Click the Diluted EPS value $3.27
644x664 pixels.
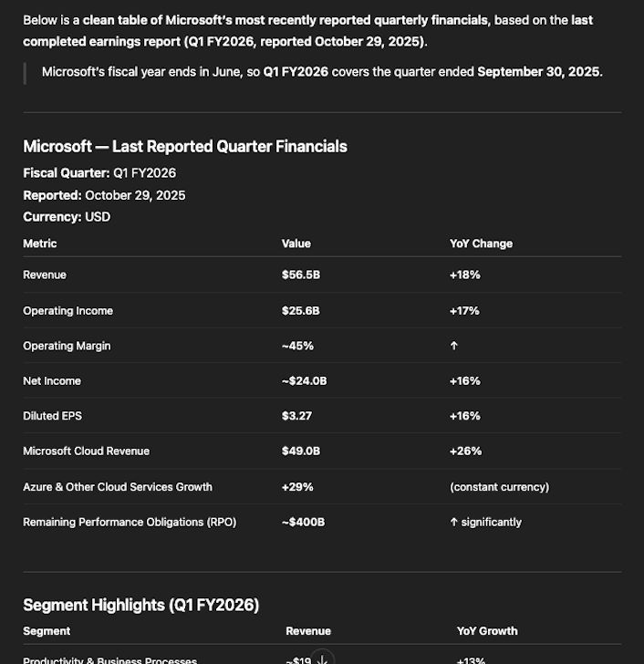297,416
